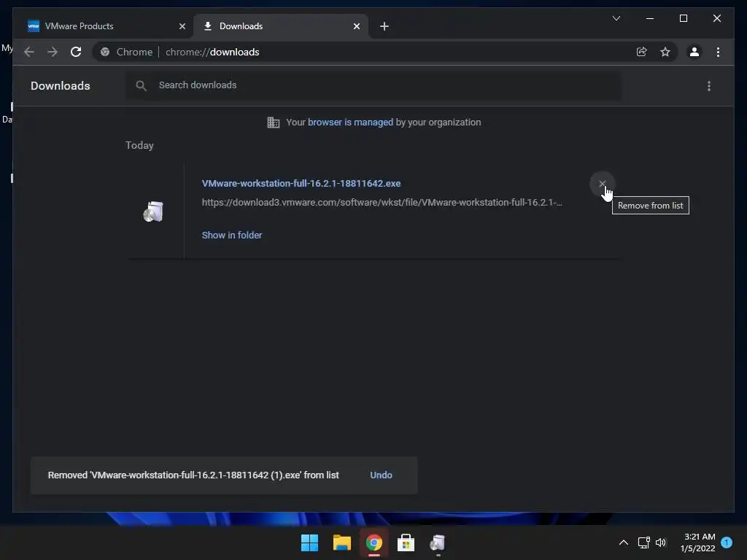Reload the downloads page

(x=76, y=52)
